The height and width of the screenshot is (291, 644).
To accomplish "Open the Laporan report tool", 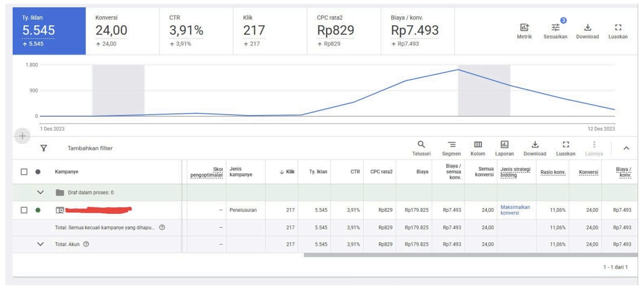I will (505, 148).
